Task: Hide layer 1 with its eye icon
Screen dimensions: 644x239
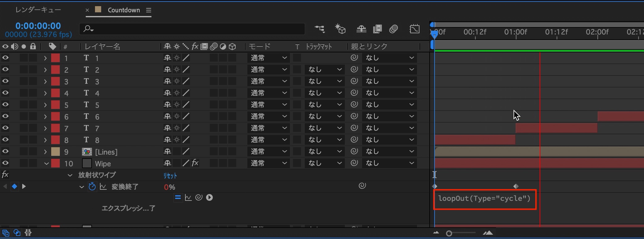Action: [x=5, y=58]
